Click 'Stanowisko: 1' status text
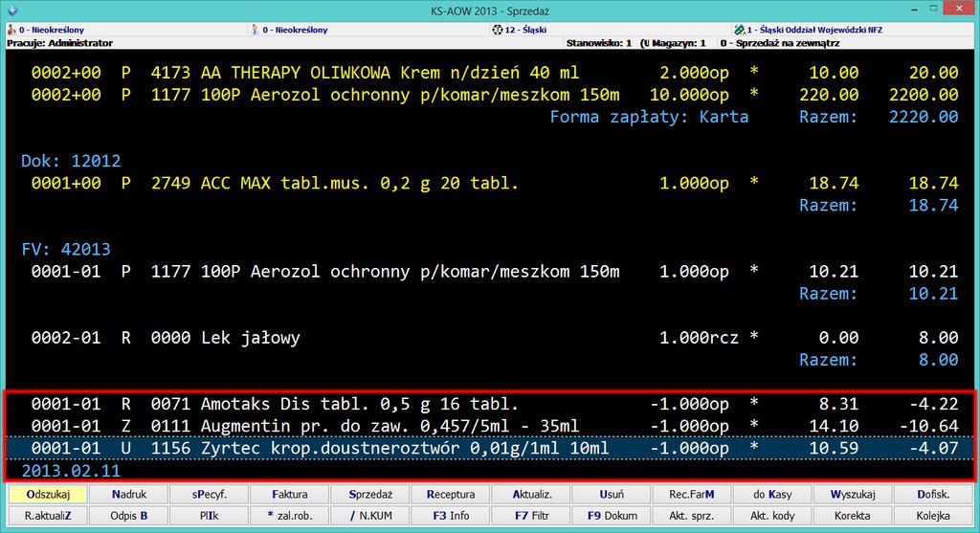 [x=599, y=43]
